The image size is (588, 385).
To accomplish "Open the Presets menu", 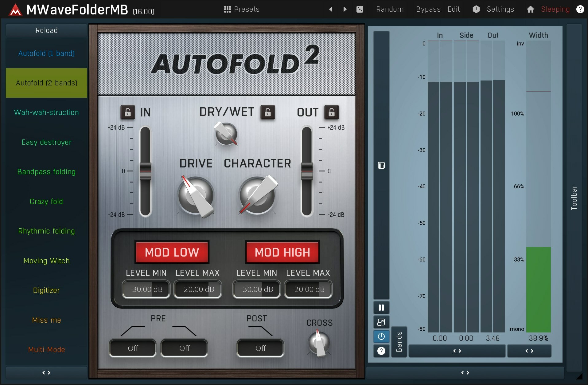I will [x=241, y=9].
